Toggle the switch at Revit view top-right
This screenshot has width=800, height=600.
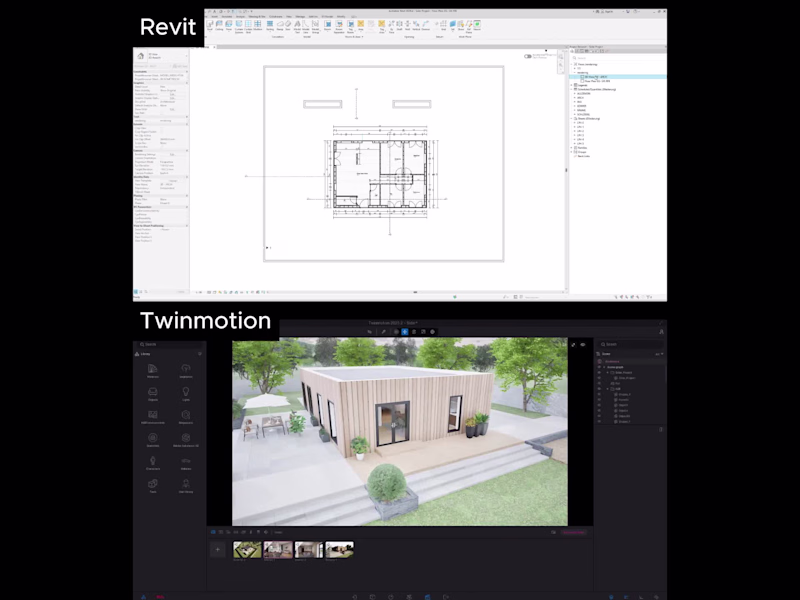[528, 56]
